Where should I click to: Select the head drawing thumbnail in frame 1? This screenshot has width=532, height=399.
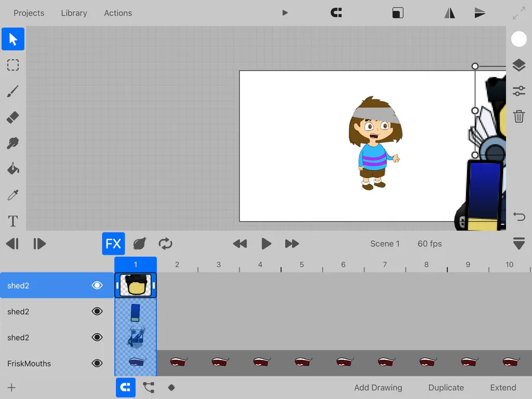[135, 286]
